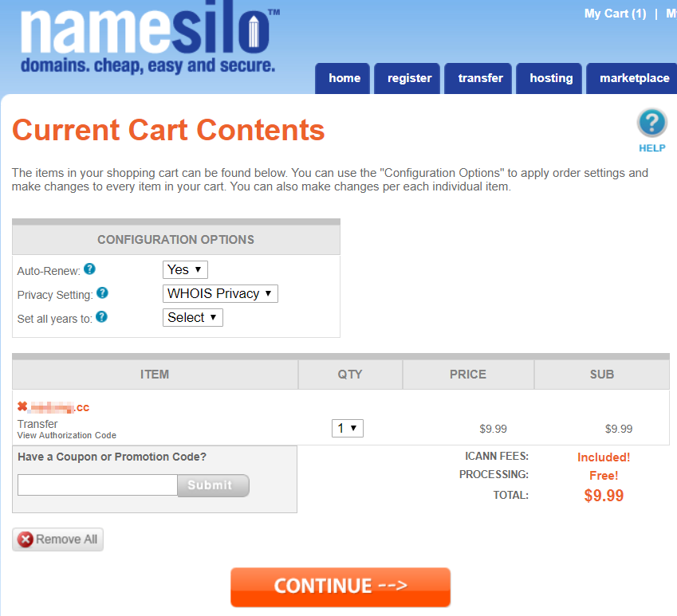Focus the coupon or promotion code field

coord(97,485)
